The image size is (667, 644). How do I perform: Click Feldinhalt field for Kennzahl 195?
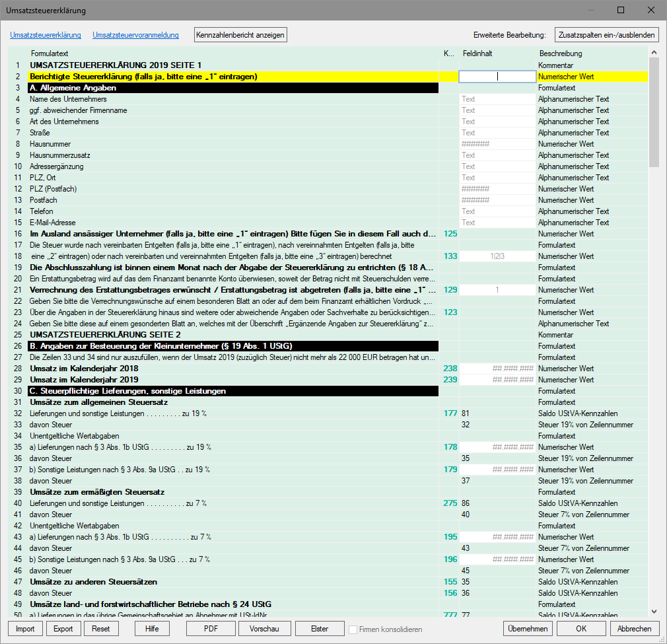(x=497, y=537)
